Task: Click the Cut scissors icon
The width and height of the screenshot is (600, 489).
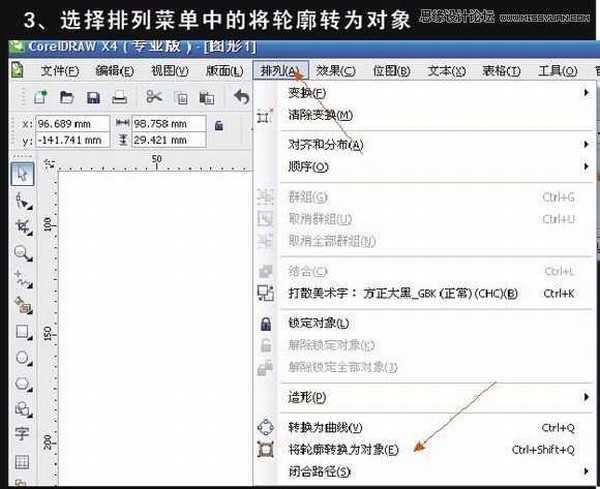Action: click(154, 97)
